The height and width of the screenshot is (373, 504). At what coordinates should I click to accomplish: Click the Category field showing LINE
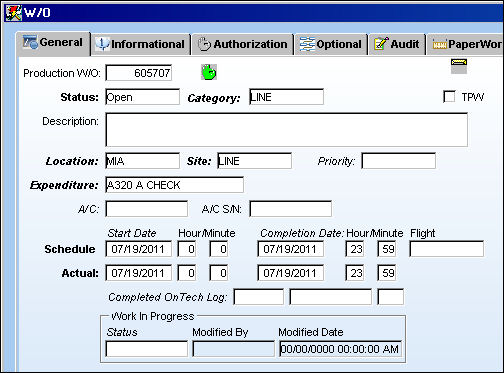(x=286, y=97)
